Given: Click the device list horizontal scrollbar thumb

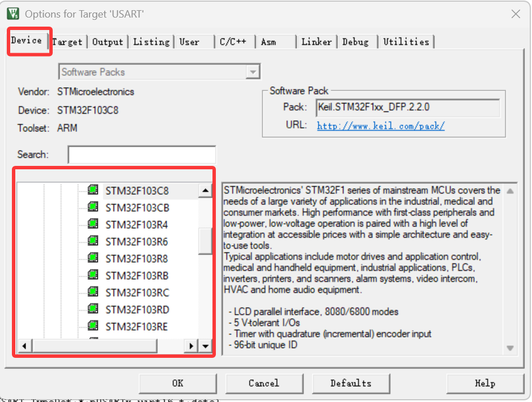Looking at the screenshot, I should pos(95,346).
